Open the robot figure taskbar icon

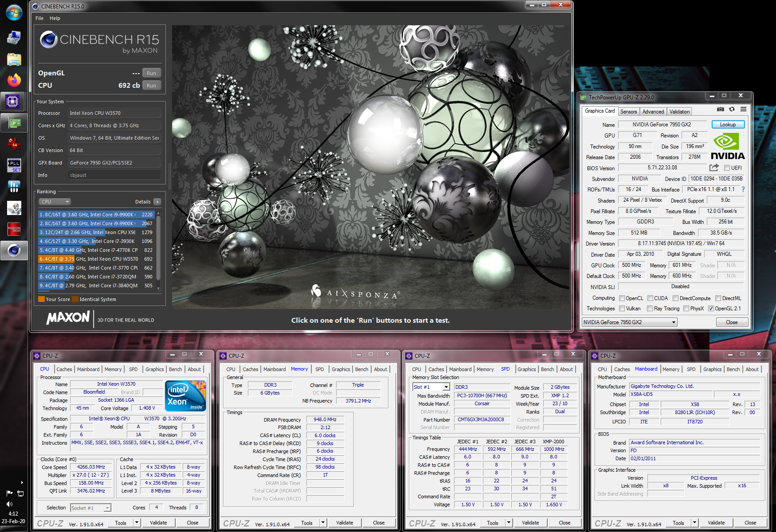[14, 208]
